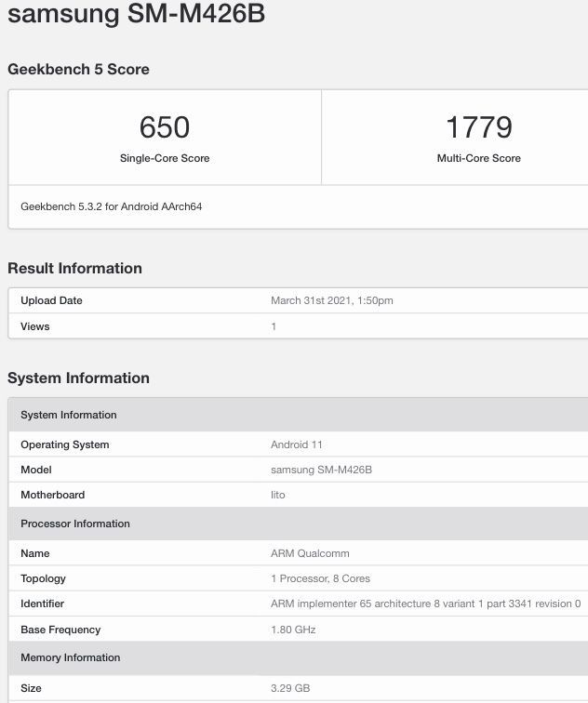Click the Processor Information table header
588x703 pixels.
[x=299, y=524]
